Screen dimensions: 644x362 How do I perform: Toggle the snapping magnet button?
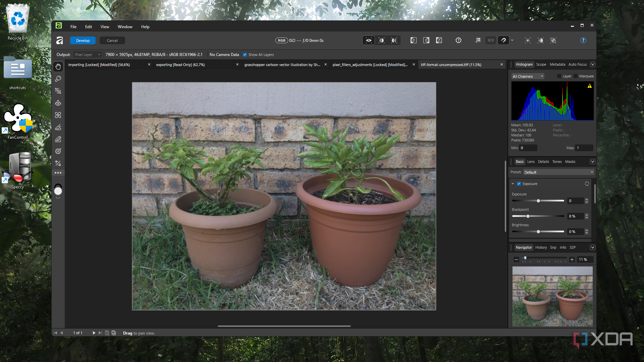point(503,41)
